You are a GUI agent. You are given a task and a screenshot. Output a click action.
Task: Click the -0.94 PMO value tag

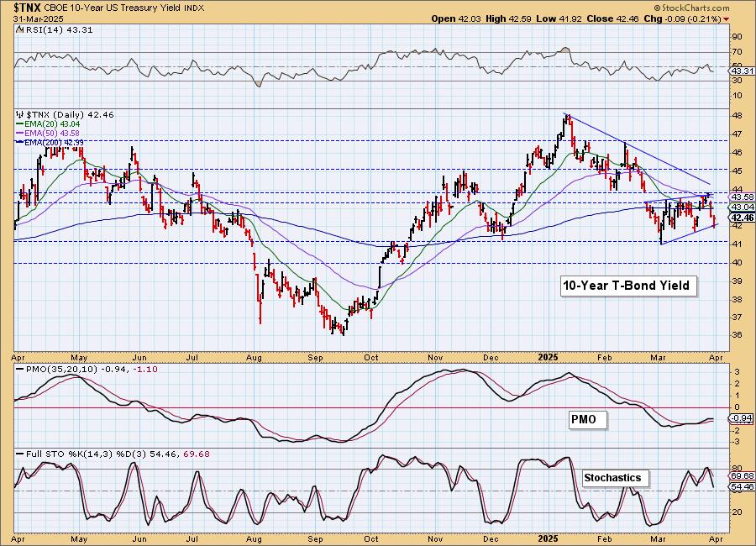(x=743, y=418)
